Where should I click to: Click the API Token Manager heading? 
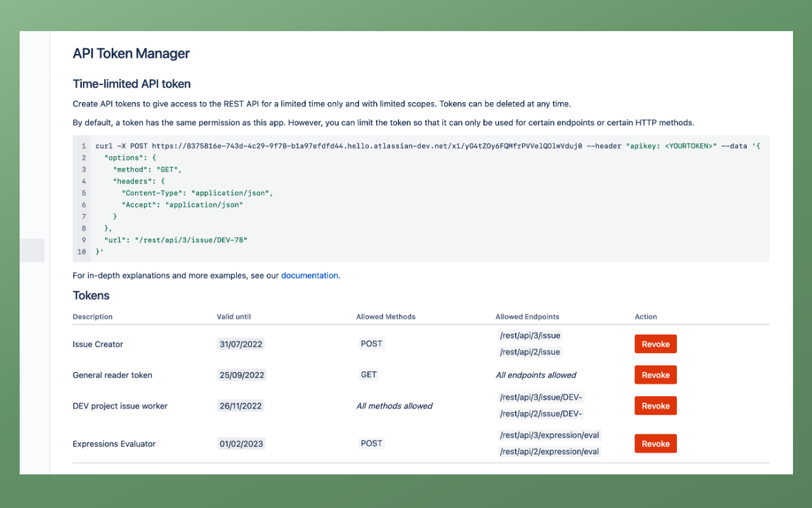point(131,53)
